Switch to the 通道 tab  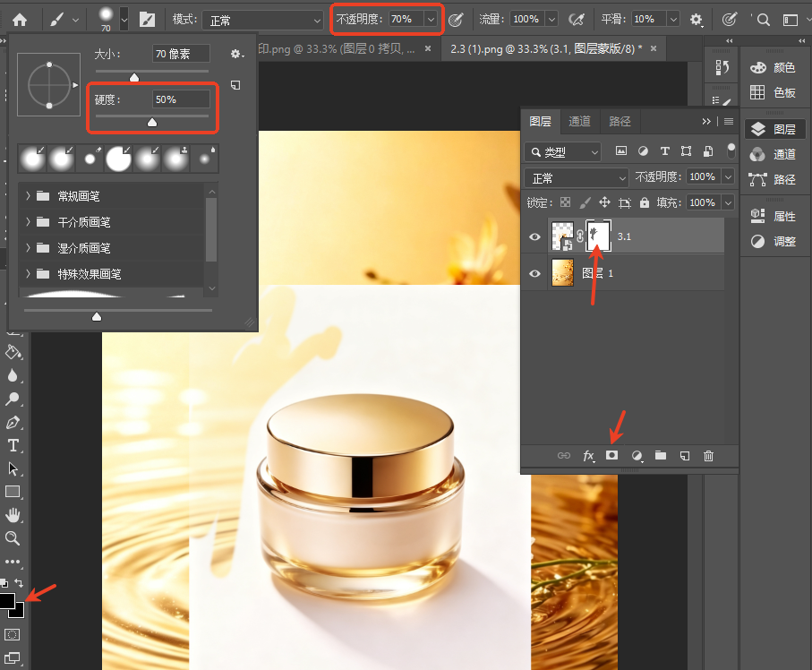[579, 121]
